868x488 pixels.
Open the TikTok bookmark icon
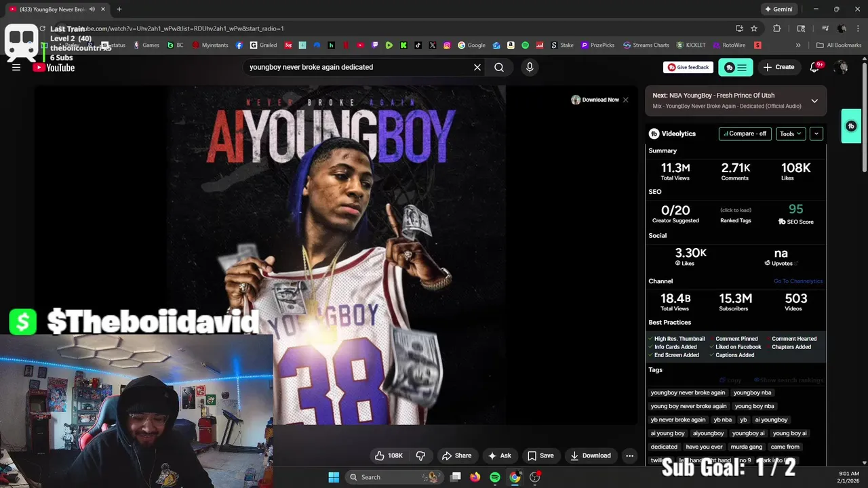[418, 45]
